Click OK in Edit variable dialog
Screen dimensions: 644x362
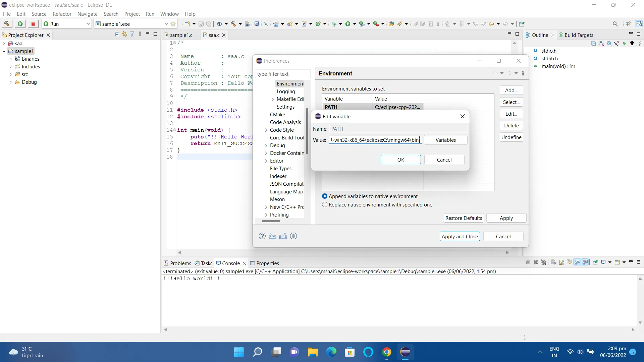400,160
